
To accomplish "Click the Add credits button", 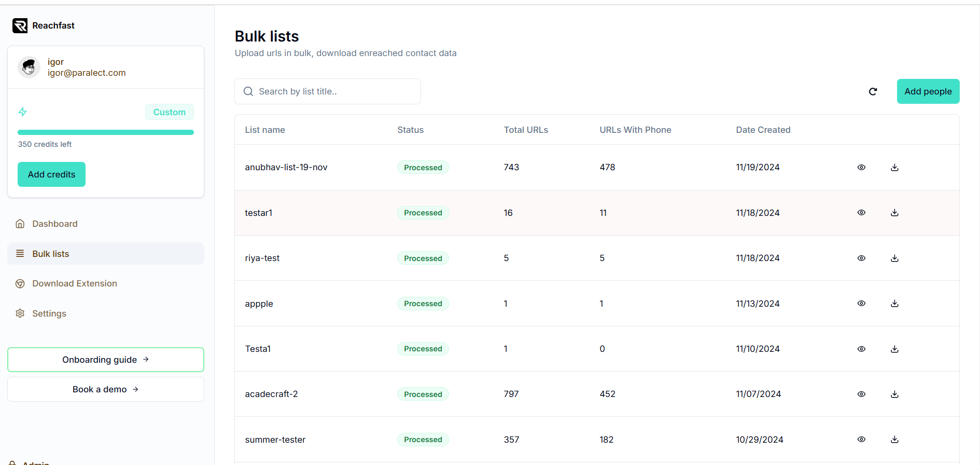I will click(51, 174).
